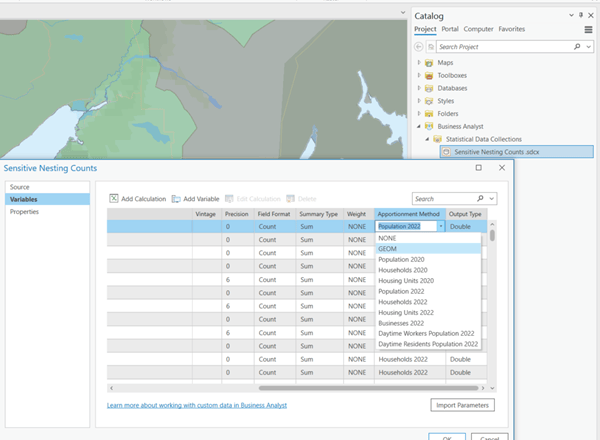Expand the Styles node
This screenshot has height=440, width=600.
click(419, 101)
